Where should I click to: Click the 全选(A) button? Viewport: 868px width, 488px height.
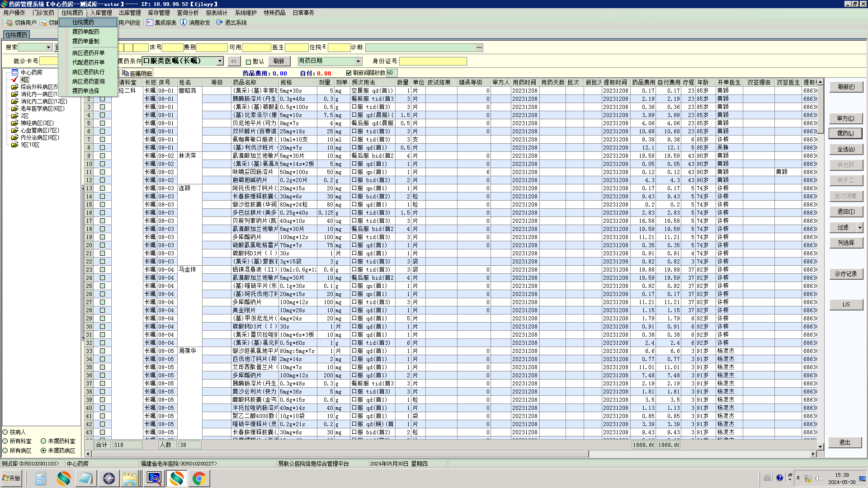click(x=846, y=149)
